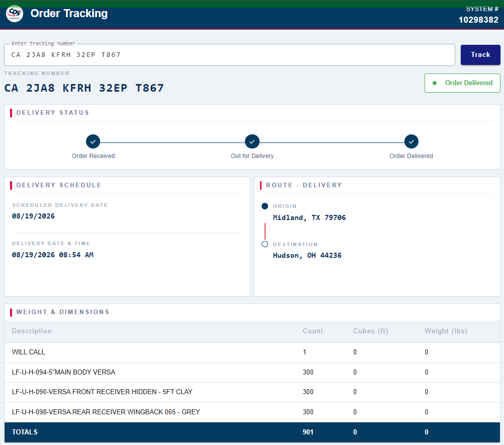Select the LF-U-H-094-5"MAIN BODY VERSA row
This screenshot has height=445, width=504.
[x=252, y=373]
